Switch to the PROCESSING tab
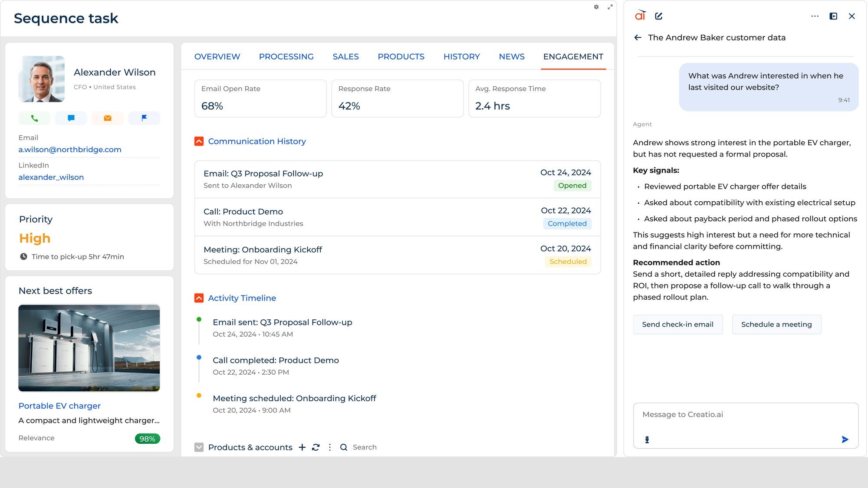 coord(286,56)
